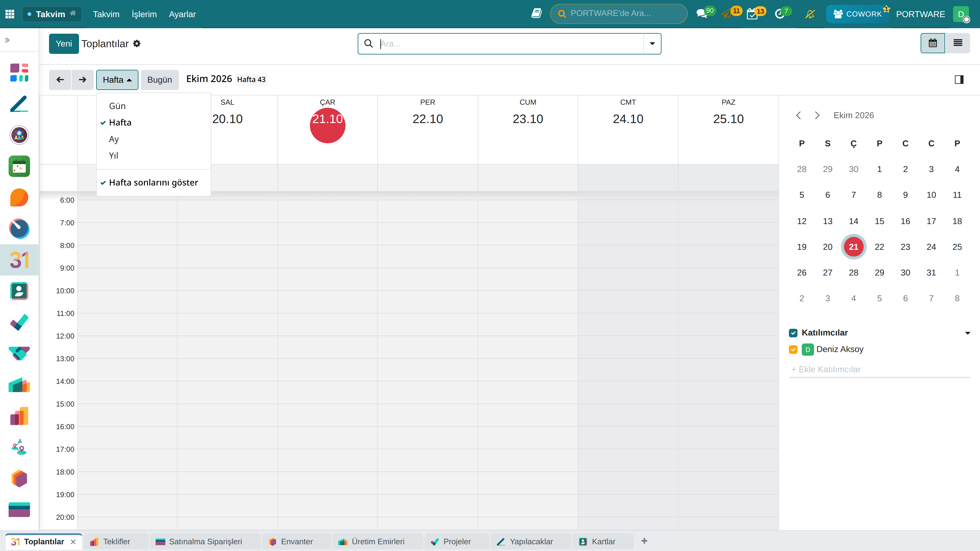Screen dimensions: 980x551
Task: Open the knowledge book icon in top bar
Action: click(537, 14)
